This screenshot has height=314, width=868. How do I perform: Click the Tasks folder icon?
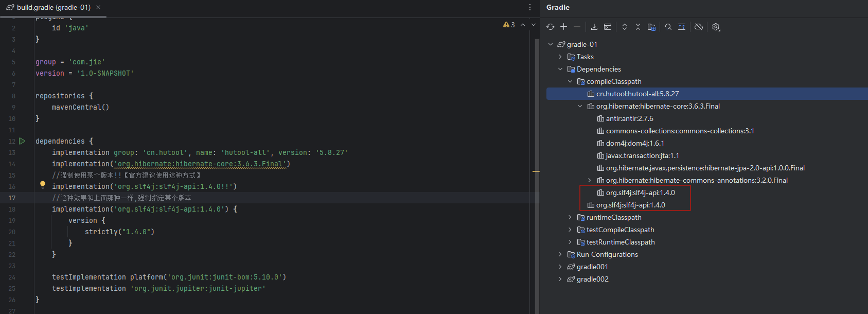tap(571, 57)
